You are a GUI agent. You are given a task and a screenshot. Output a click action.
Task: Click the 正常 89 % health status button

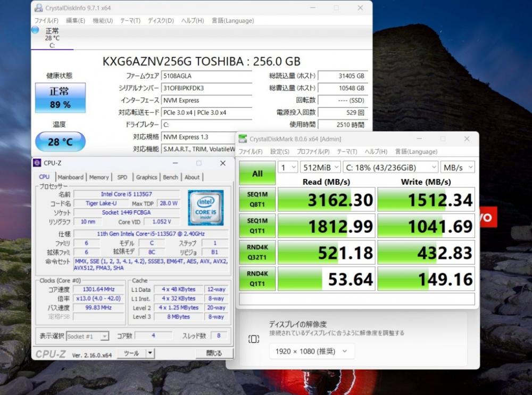60,98
